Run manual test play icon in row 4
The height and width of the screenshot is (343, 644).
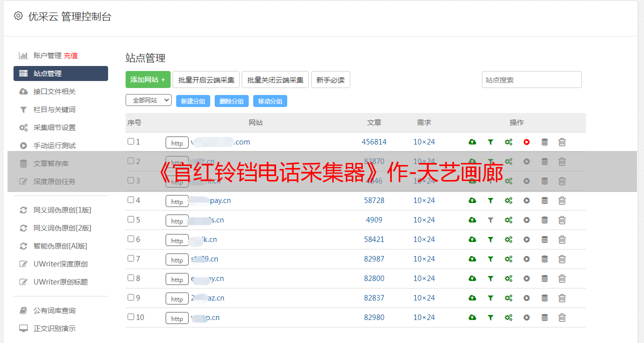point(526,200)
